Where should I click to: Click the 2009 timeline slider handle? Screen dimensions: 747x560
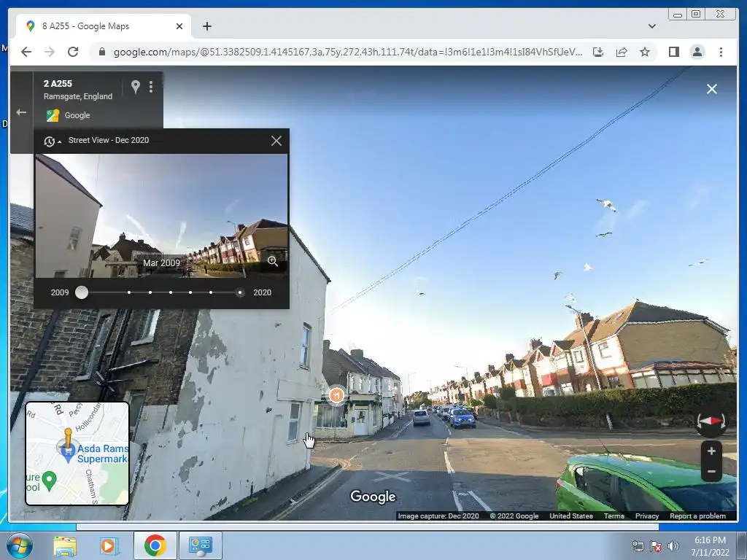point(82,292)
